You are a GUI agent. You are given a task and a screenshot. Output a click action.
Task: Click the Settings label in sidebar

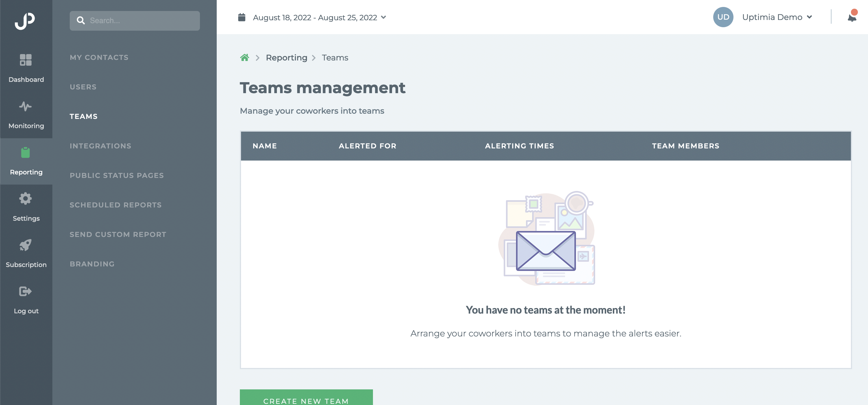(26, 218)
